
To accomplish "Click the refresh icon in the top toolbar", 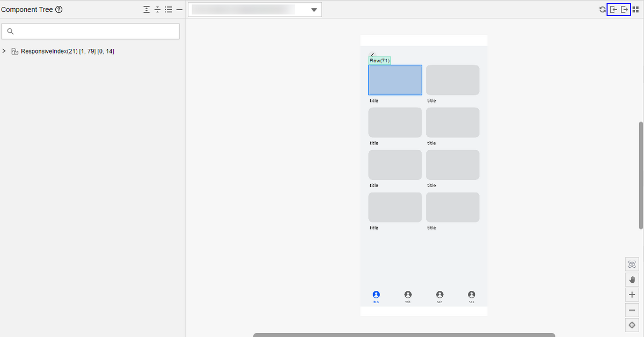I will pyautogui.click(x=602, y=10).
